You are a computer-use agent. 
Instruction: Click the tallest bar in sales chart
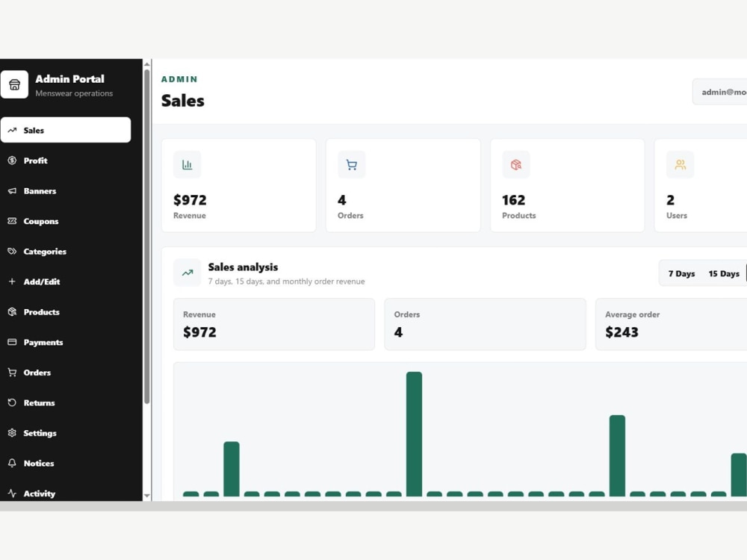tap(414, 435)
